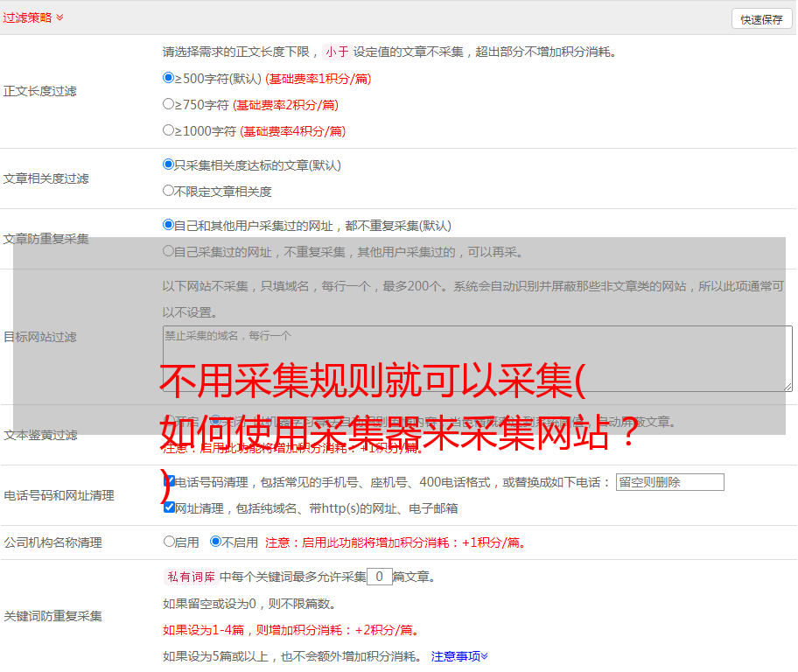Select 自己和其他用户采集过的网址 no-repeat option
Screen dimensions: 798x672
coord(169,225)
